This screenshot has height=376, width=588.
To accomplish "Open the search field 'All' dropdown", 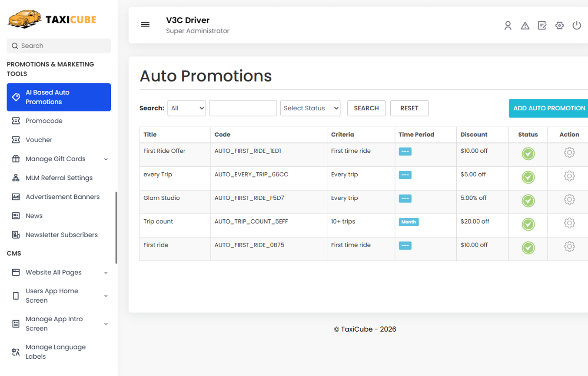I will [x=187, y=108].
